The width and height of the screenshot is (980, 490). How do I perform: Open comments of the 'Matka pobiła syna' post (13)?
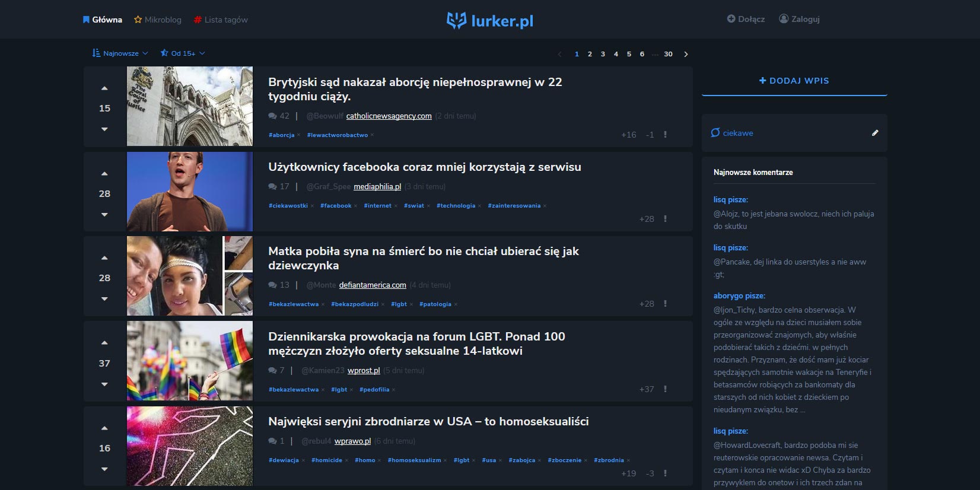[279, 285]
